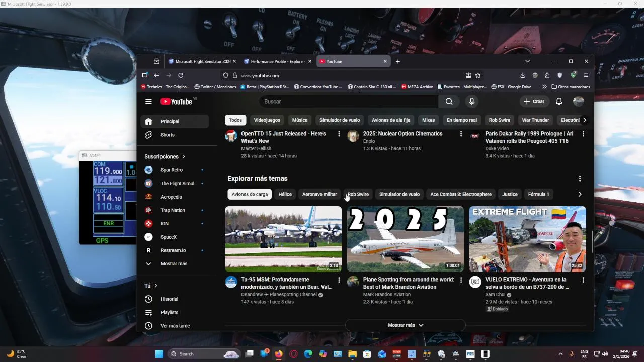The height and width of the screenshot is (362, 644).
Task: Focus the Buscar search field
Action: point(349,101)
